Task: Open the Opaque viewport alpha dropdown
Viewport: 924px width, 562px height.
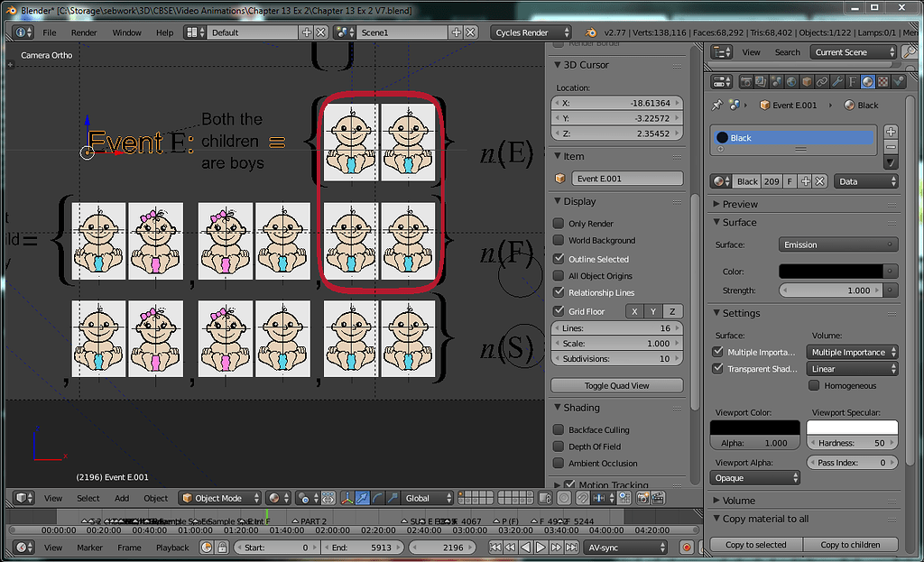Action: point(755,478)
